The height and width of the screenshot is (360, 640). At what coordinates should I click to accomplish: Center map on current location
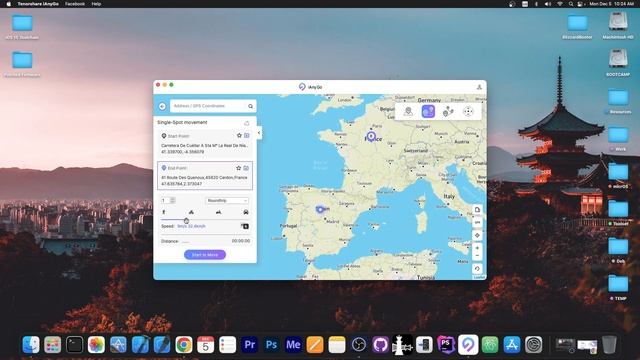[477, 236]
